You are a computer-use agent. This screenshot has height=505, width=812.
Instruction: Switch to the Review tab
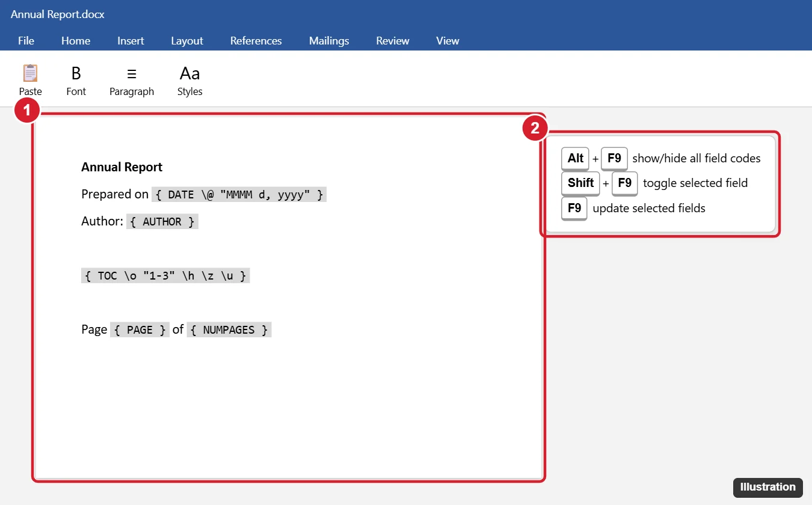pos(393,41)
